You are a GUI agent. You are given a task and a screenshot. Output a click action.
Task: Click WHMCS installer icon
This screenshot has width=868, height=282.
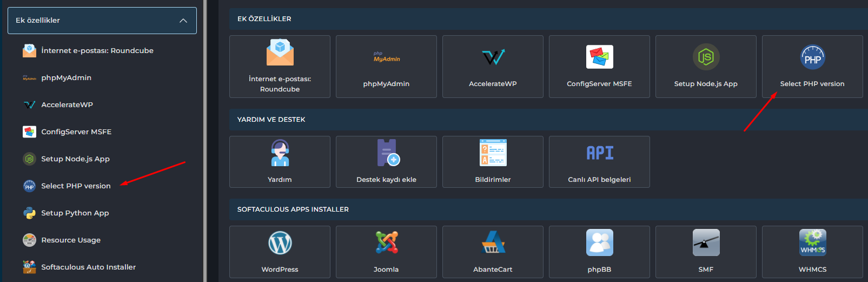(812, 242)
